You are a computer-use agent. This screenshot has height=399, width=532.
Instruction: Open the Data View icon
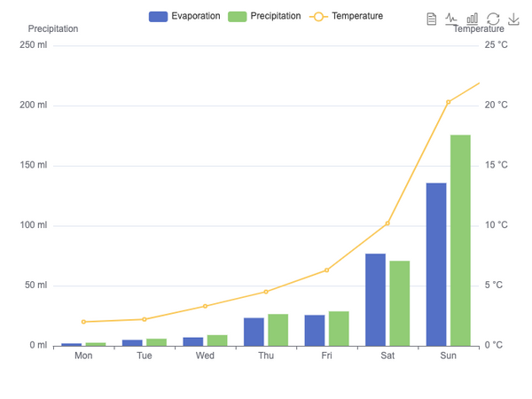point(431,19)
